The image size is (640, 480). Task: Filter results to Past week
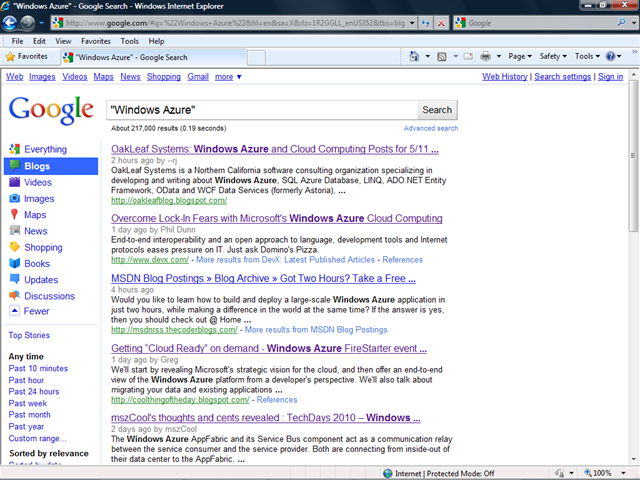pyautogui.click(x=28, y=403)
